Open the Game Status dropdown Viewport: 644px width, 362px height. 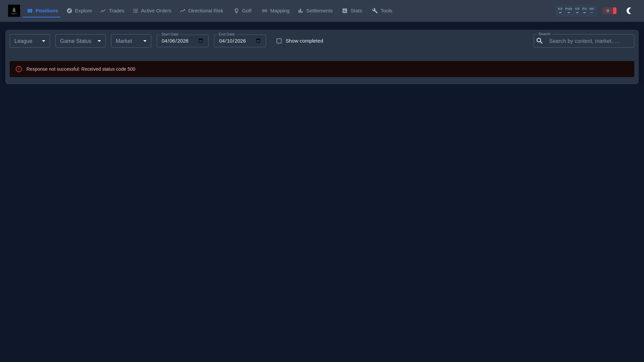click(x=80, y=41)
